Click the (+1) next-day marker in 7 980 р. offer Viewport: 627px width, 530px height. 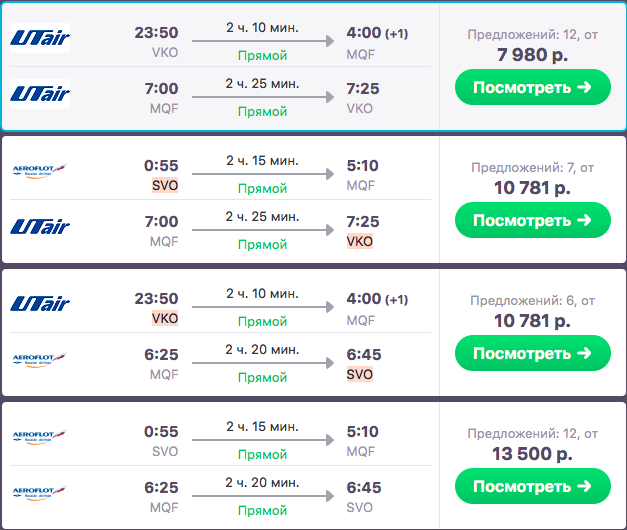pos(396,34)
